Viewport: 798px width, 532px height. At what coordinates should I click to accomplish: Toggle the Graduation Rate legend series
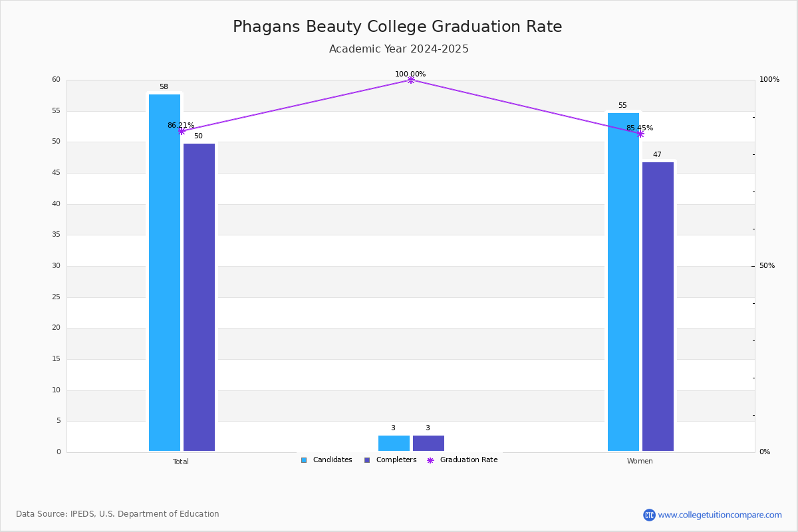[462, 460]
